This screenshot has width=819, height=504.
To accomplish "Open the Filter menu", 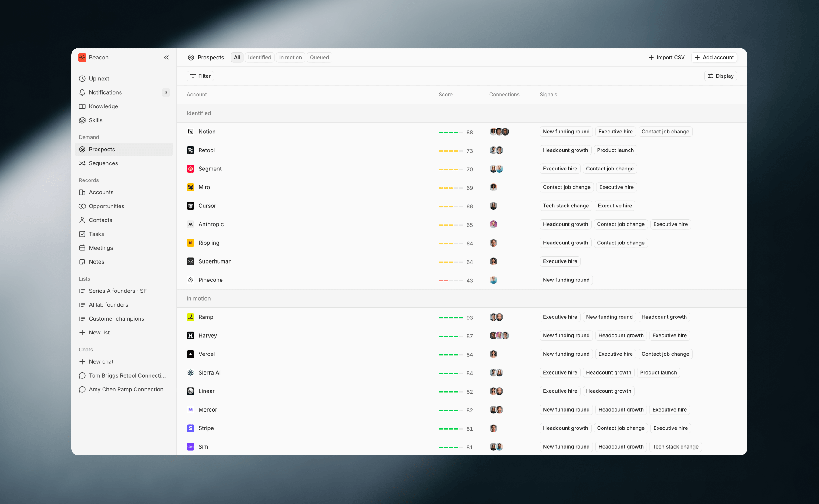I will click(x=200, y=76).
